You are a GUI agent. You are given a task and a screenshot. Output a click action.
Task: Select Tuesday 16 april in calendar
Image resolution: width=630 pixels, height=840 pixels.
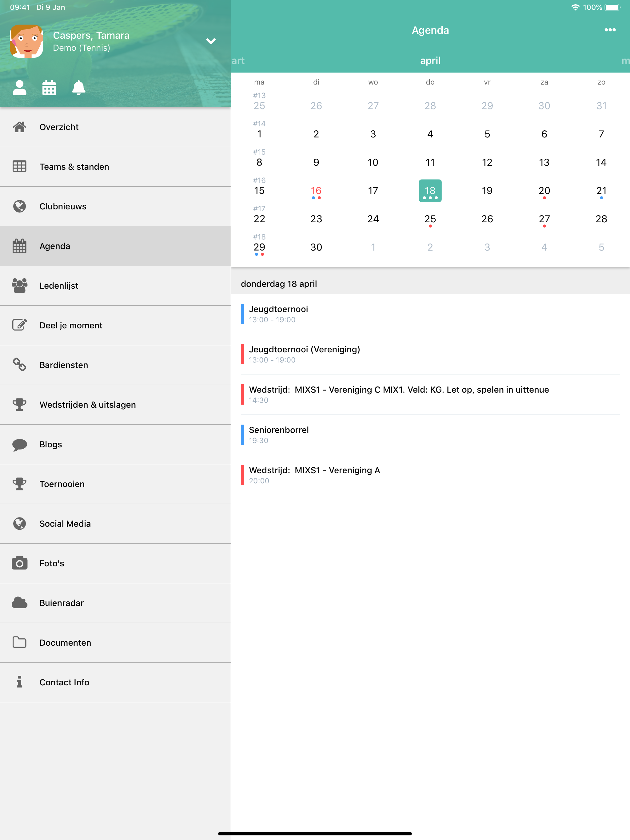coord(316,191)
